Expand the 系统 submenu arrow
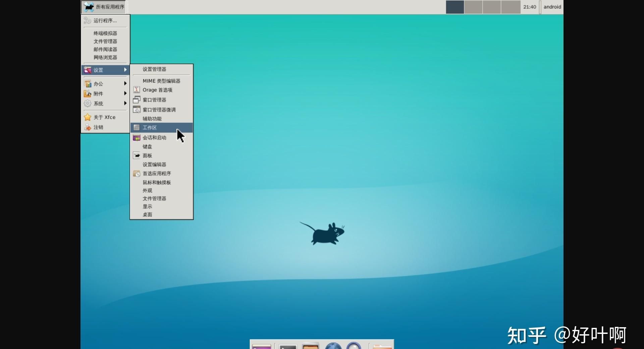 [x=125, y=103]
